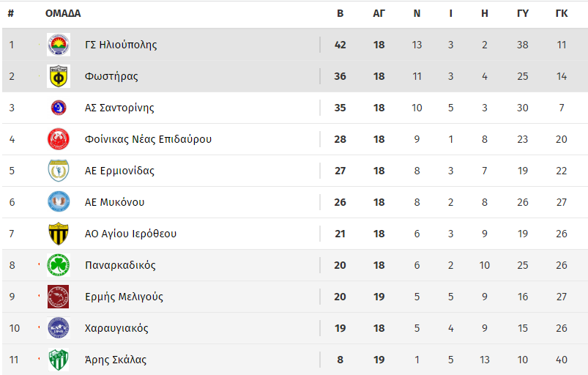Image resolution: width=588 pixels, height=375 pixels.
Task: Click the ΓΚ goals-against column header
Action: [562, 13]
